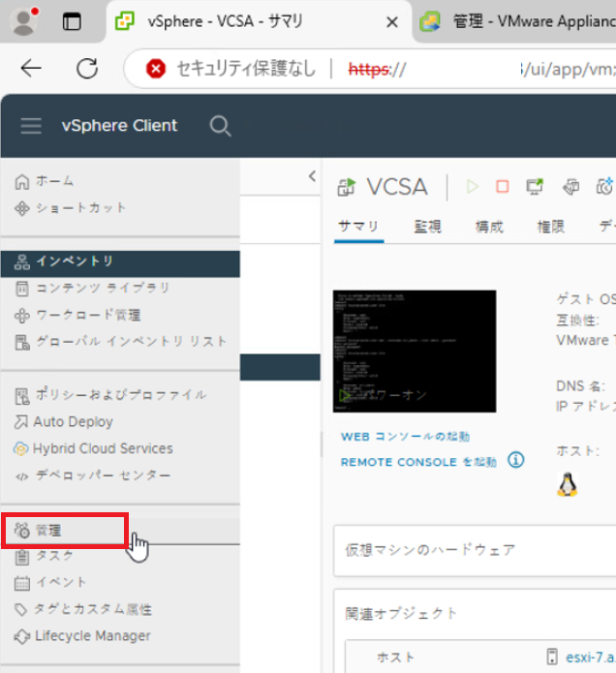Click the セキュリティ保護なし warning badge
This screenshot has height=673, width=616.
(x=231, y=69)
